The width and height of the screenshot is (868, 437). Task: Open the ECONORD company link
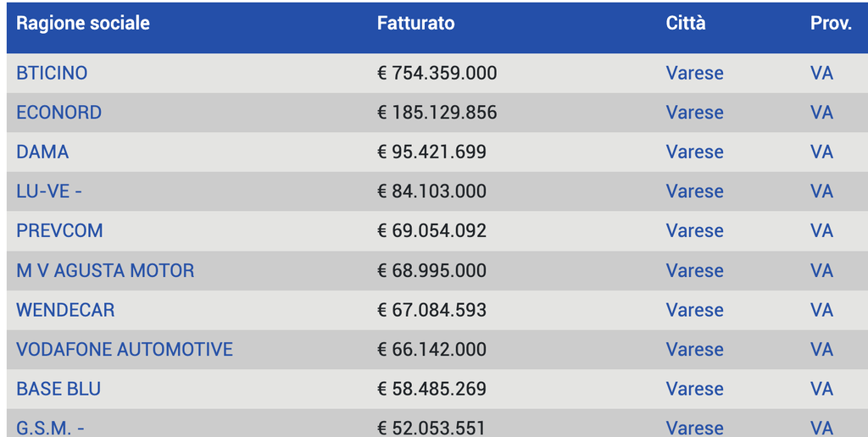tap(58, 113)
